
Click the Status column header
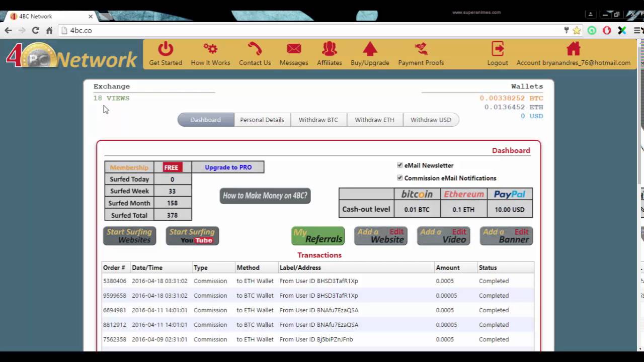[x=488, y=267]
